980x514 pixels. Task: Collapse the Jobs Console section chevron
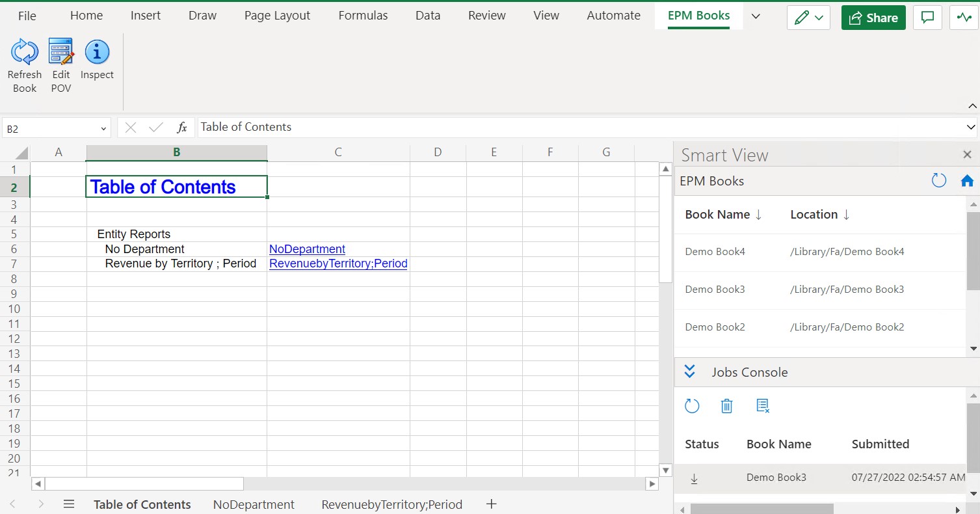[x=689, y=372]
